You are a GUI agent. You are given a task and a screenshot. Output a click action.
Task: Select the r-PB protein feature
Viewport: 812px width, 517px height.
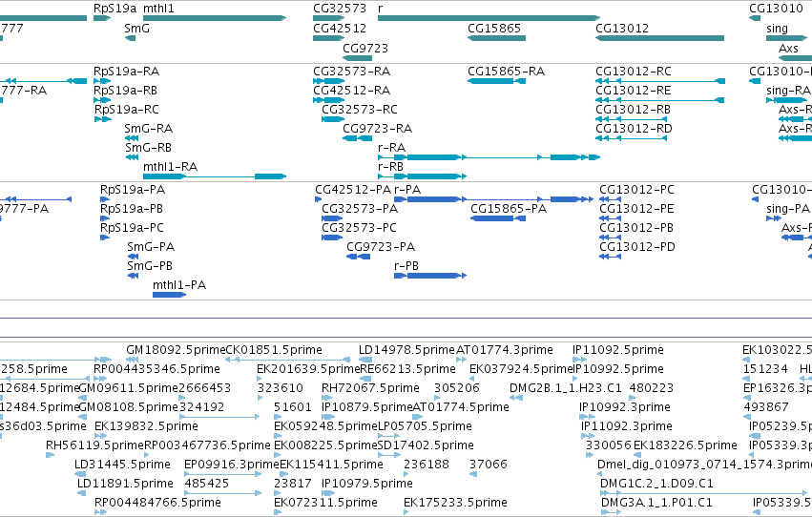[x=430, y=276]
